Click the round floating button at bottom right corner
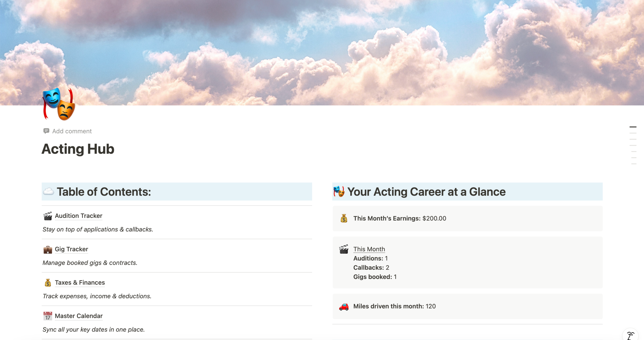This screenshot has height=340, width=644. [x=630, y=335]
